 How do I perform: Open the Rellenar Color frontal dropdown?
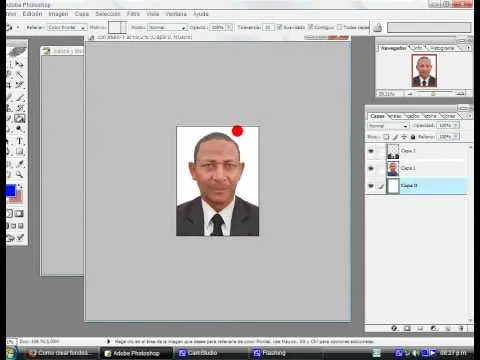pos(67,27)
